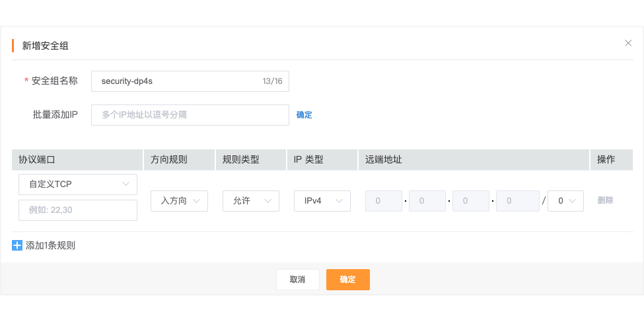
Task: Open the subnet mask dropdown showing 0
Action: tap(565, 201)
